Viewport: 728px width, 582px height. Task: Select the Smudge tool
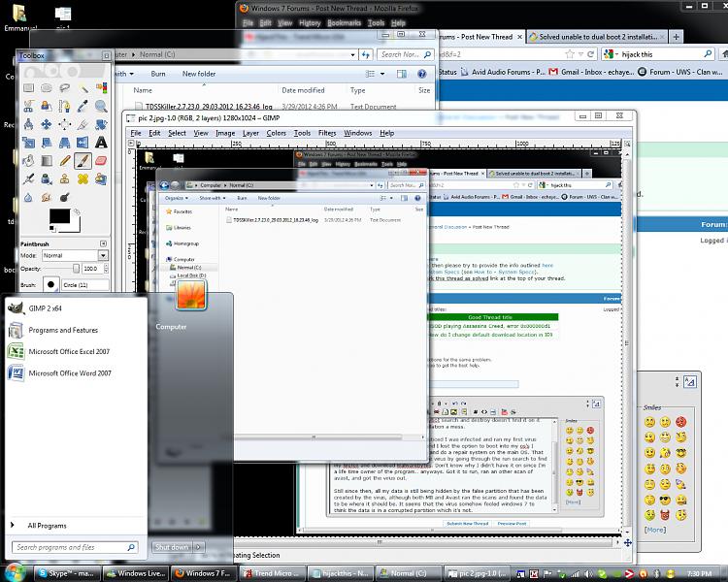[47, 197]
